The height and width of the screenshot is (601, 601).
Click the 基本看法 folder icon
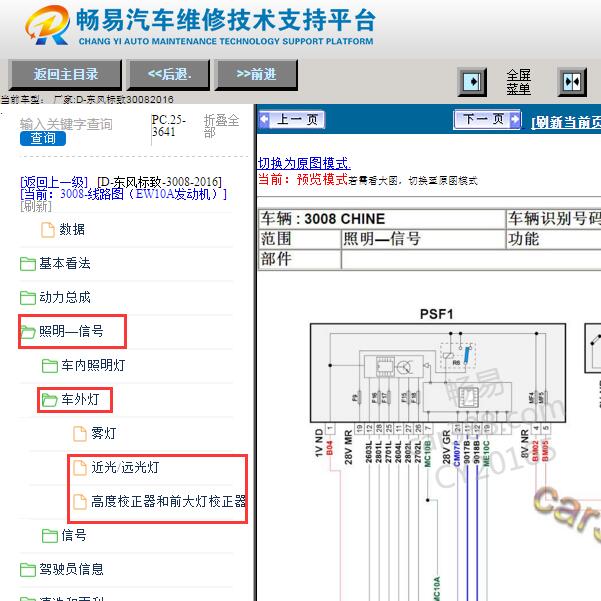[x=28, y=264]
